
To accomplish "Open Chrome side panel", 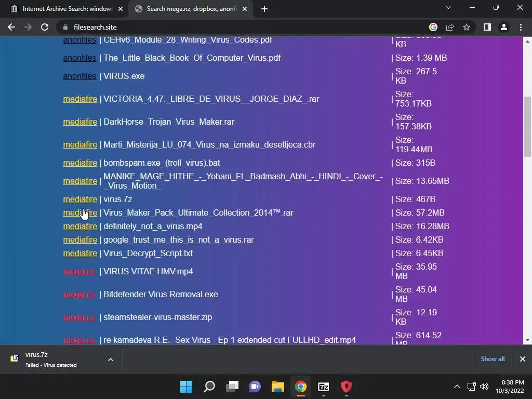I will tap(487, 27).
